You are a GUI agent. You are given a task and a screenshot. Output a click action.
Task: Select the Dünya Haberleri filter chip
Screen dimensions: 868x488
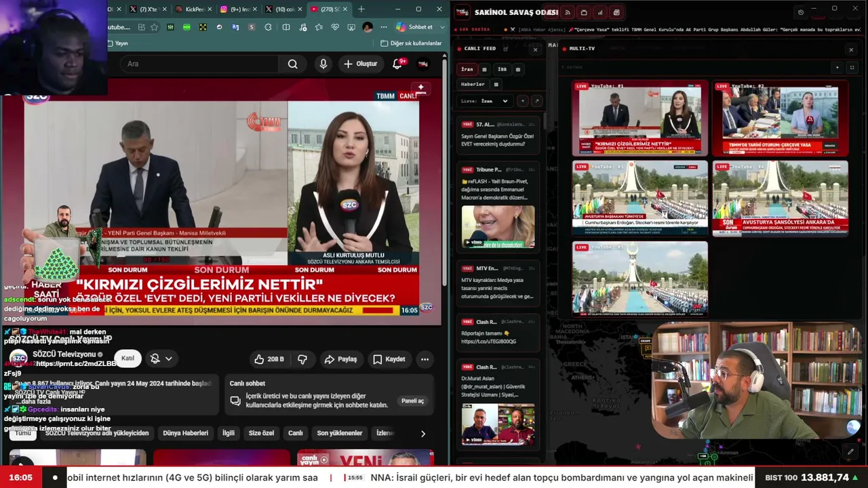click(186, 433)
